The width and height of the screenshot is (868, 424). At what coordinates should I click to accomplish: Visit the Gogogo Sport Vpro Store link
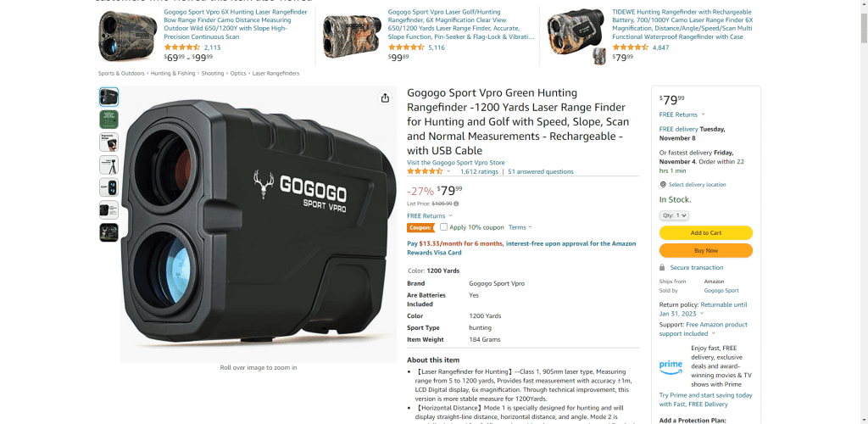coord(456,163)
